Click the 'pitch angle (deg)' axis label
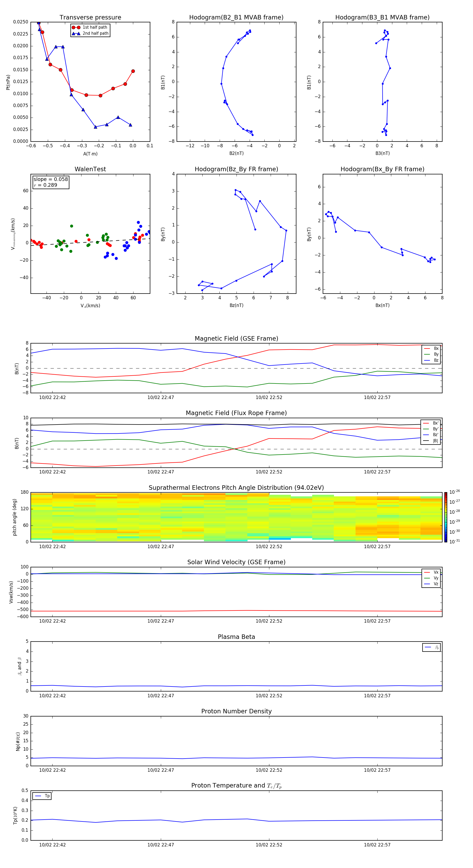This screenshot has height=868, width=473. coord(14,517)
